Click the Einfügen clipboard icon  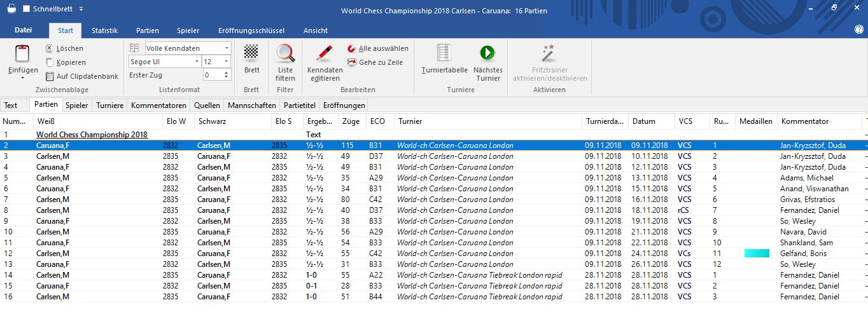pyautogui.click(x=22, y=55)
